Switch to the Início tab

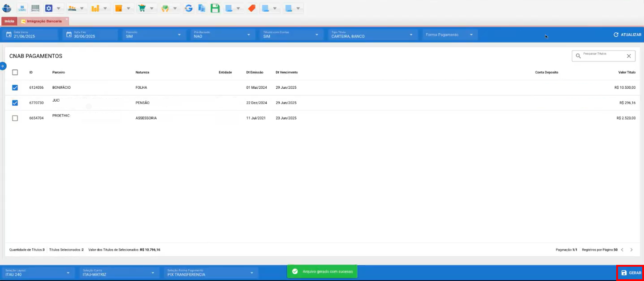click(x=9, y=21)
